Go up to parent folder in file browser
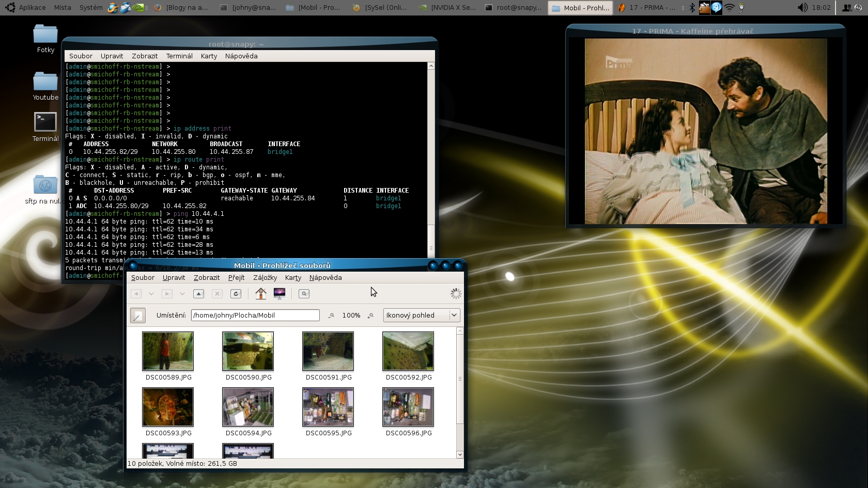Viewport: 868px width, 488px height. tap(198, 294)
